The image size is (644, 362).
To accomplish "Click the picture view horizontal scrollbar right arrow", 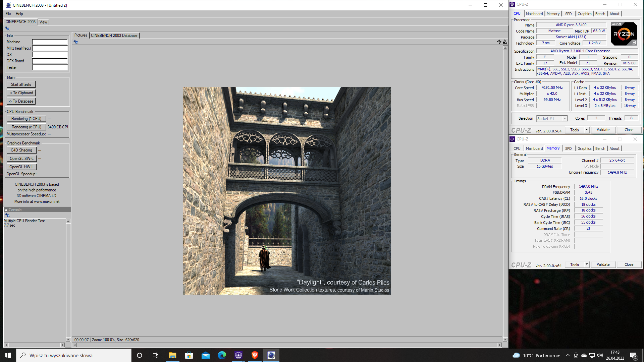I will pyautogui.click(x=499, y=345).
